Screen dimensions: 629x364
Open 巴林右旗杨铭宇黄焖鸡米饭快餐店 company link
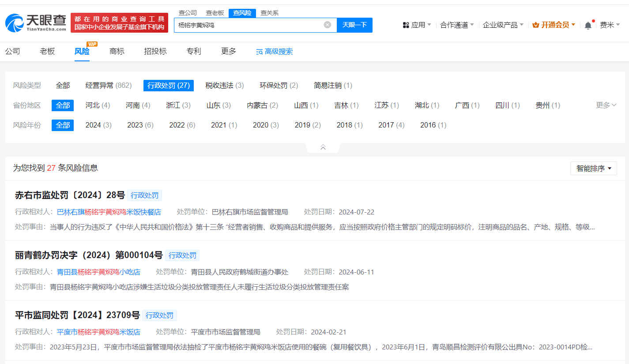(x=109, y=212)
